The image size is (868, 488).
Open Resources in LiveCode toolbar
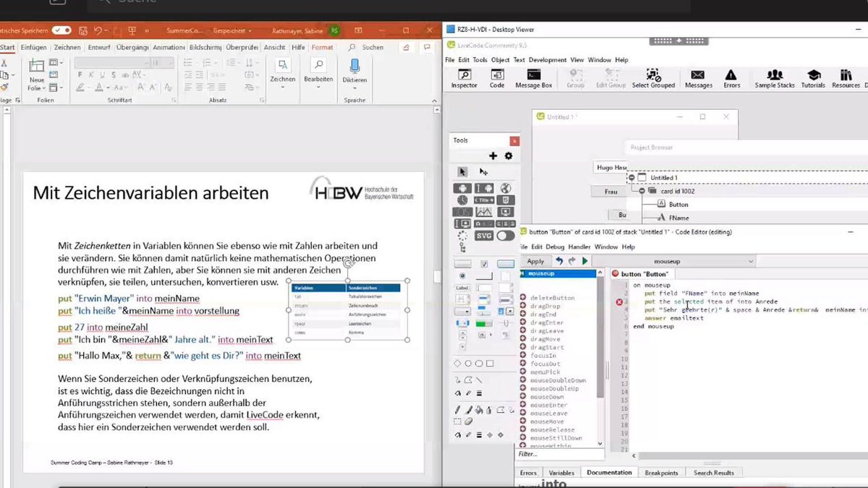click(x=846, y=80)
